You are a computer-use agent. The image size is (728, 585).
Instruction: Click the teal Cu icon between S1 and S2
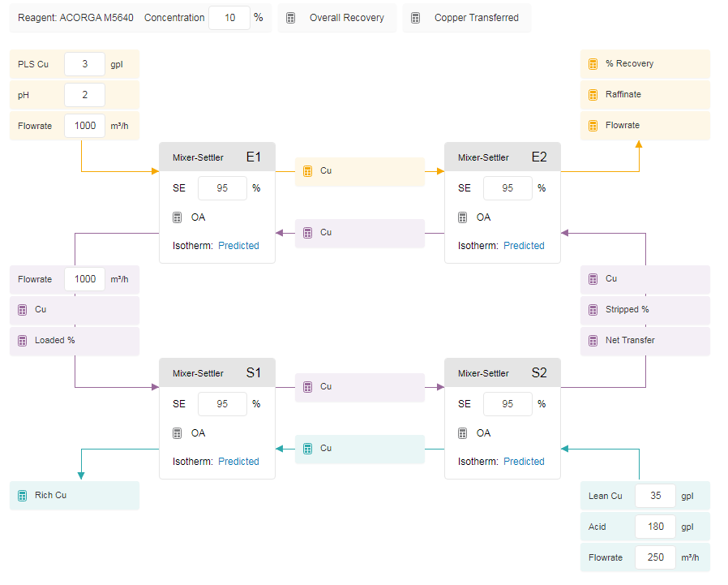(x=307, y=449)
